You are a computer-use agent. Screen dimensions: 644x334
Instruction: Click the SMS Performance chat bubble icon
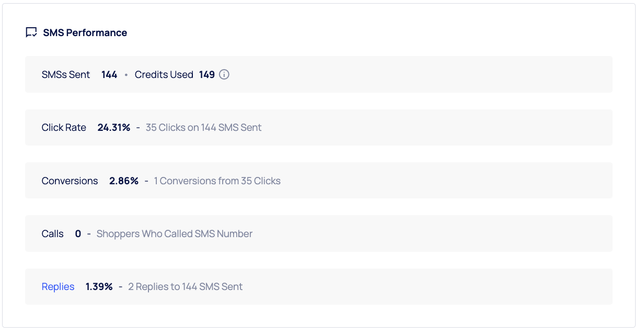click(x=31, y=32)
